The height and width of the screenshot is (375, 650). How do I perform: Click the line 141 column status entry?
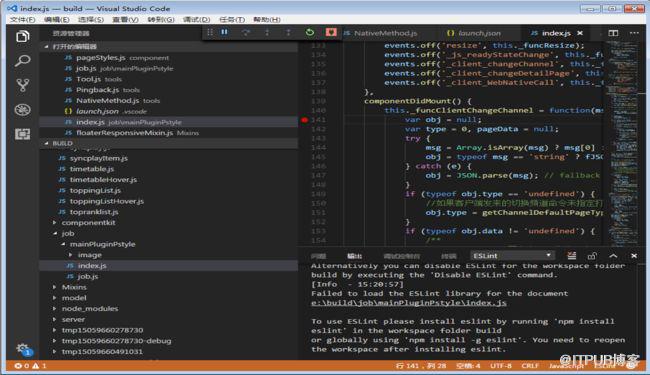[421, 366]
